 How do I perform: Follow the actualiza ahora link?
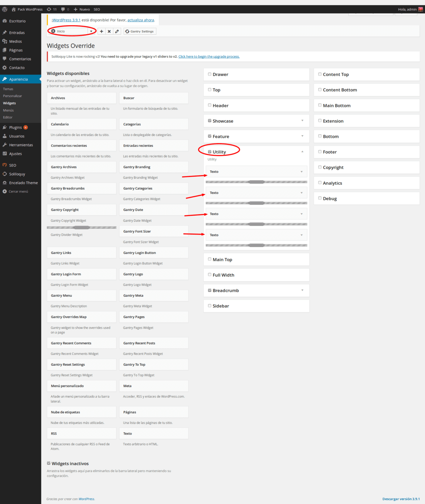pos(141,20)
